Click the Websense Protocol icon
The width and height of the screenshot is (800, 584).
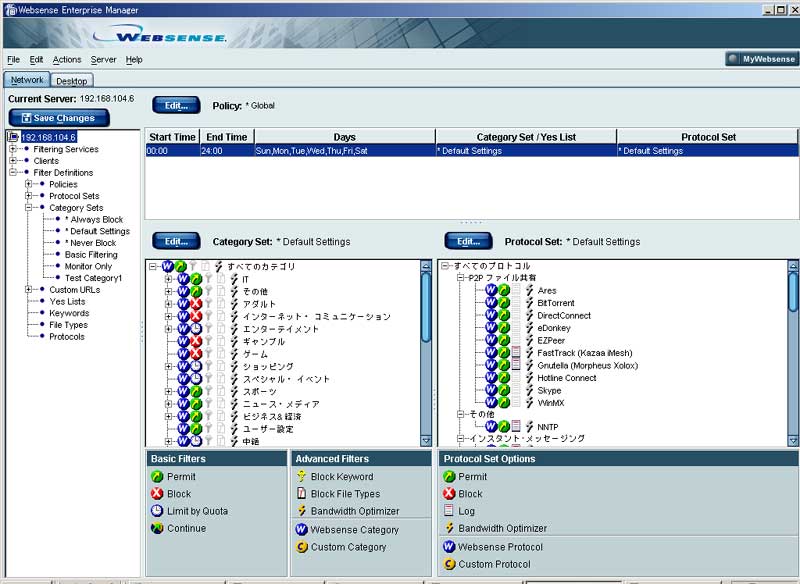[449, 547]
